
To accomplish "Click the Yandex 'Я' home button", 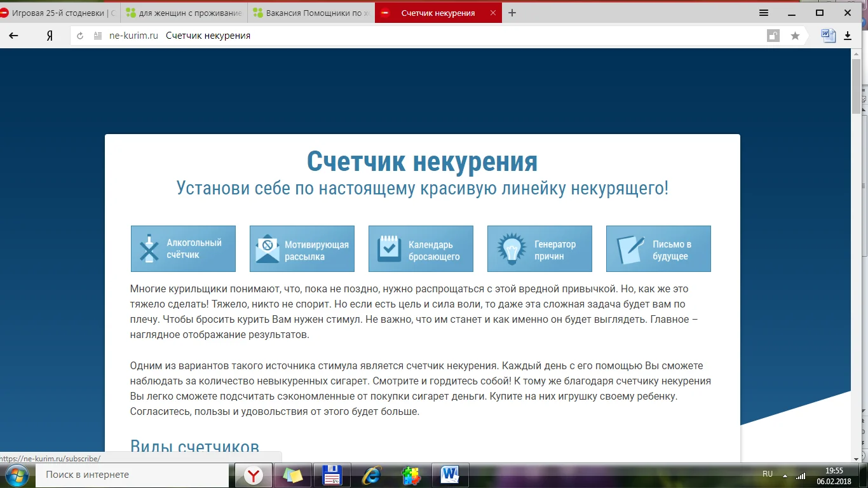I will 50,36.
